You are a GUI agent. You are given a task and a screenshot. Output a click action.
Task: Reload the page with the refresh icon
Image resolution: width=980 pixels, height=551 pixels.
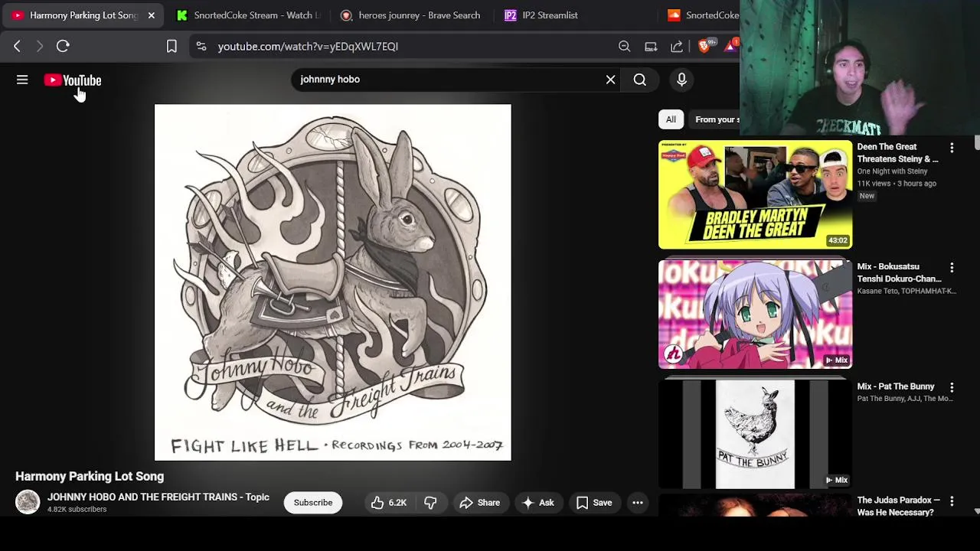pyautogui.click(x=63, y=46)
